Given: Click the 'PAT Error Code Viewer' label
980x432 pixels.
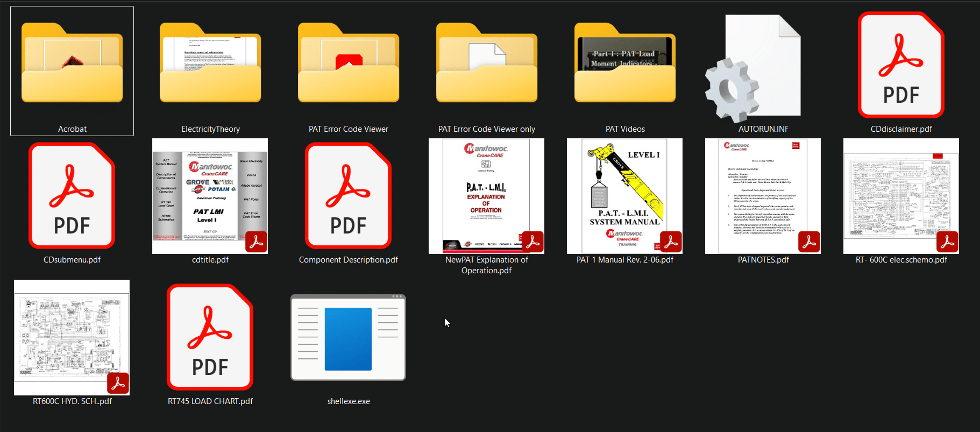Looking at the screenshot, I should pos(349,129).
